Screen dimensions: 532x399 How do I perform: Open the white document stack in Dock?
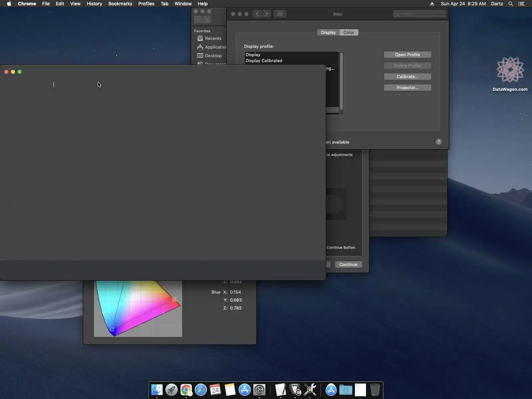click(x=360, y=390)
